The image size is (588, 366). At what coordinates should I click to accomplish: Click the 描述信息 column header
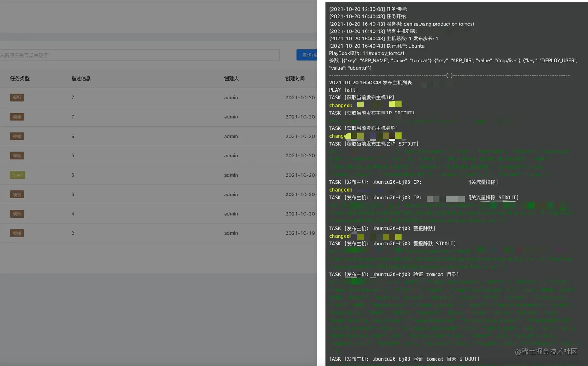pos(81,79)
